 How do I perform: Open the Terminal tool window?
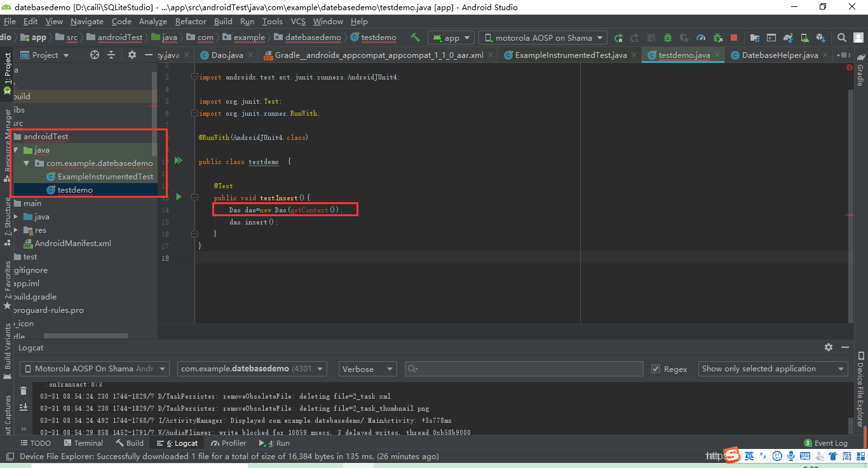click(x=83, y=443)
